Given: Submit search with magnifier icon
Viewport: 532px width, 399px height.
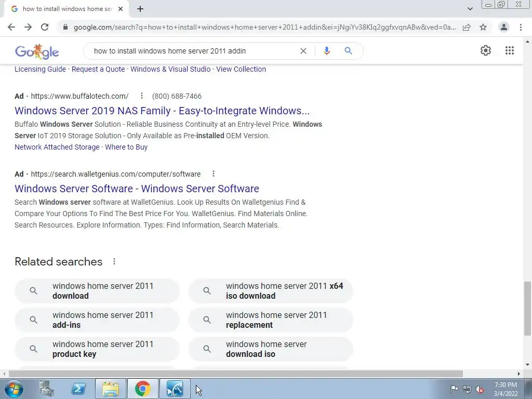Looking at the screenshot, I should (x=348, y=51).
